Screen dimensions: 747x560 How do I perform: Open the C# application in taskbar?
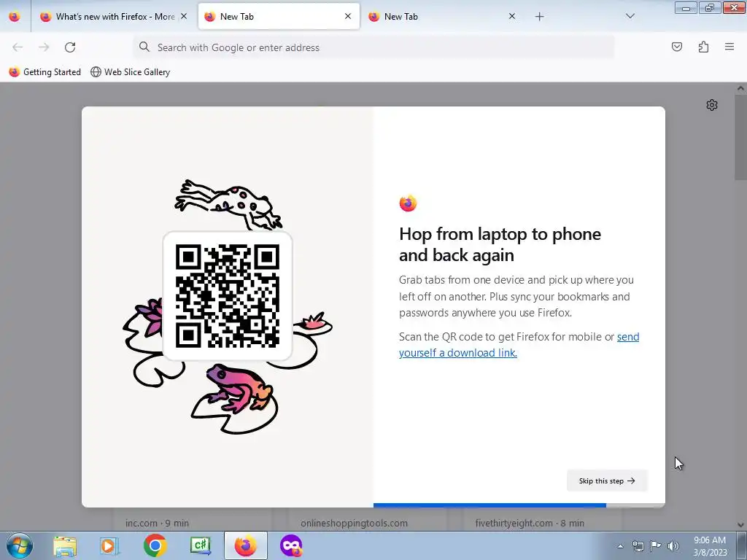pyautogui.click(x=200, y=545)
